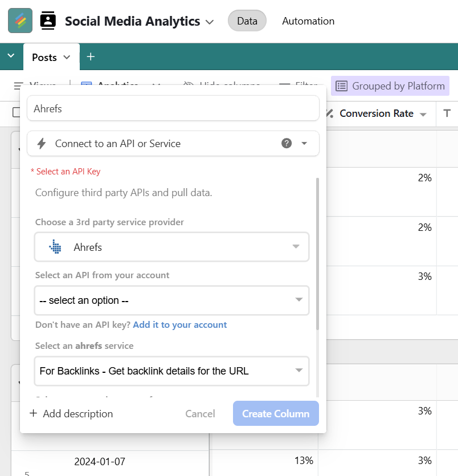Click the plus icon to add a new table
Screen dimensions: 458x476
[90, 56]
